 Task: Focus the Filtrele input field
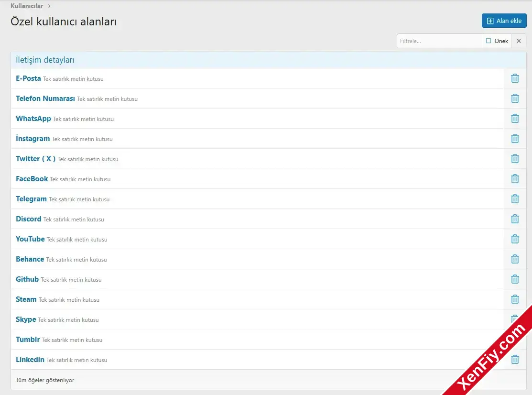440,41
